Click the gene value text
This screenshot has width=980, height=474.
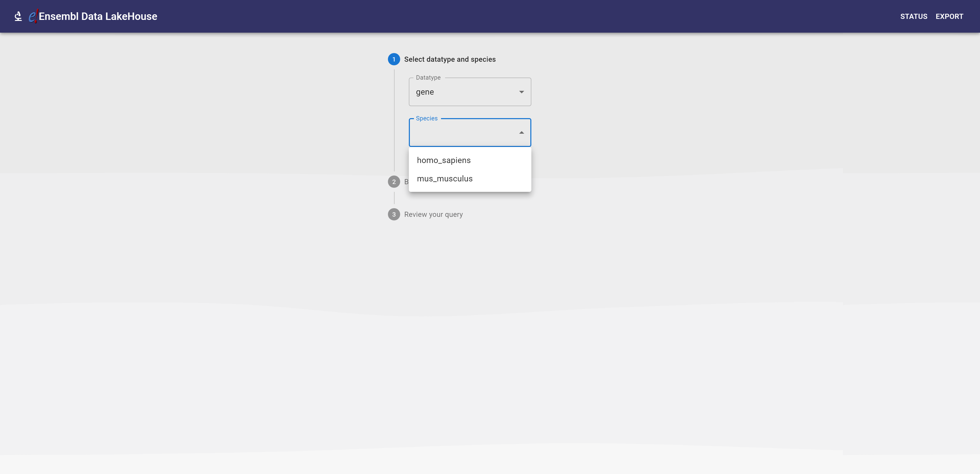425,92
